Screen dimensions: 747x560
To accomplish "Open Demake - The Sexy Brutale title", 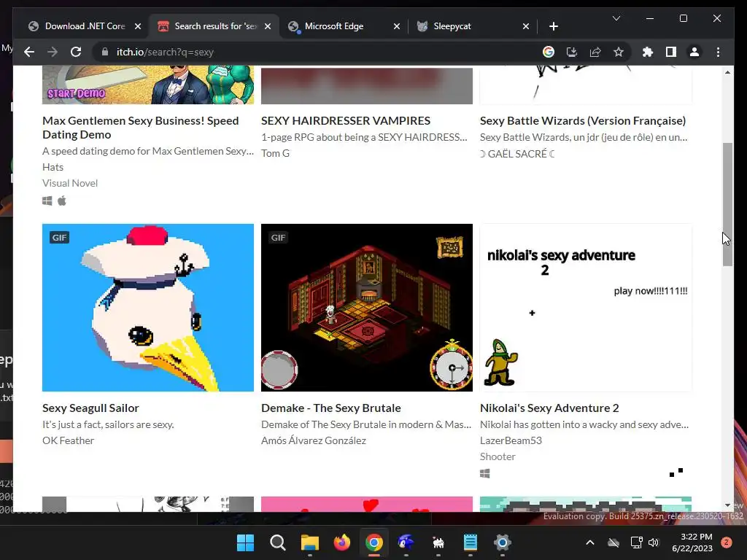I will 331,408.
